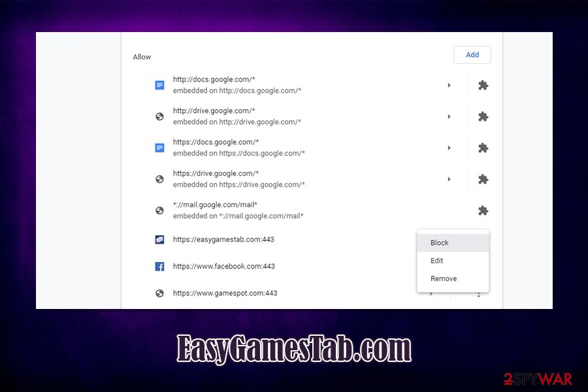Image resolution: width=588 pixels, height=392 pixels.
Task: Expand details for https://docs.google.com/* entry
Action: coord(449,148)
